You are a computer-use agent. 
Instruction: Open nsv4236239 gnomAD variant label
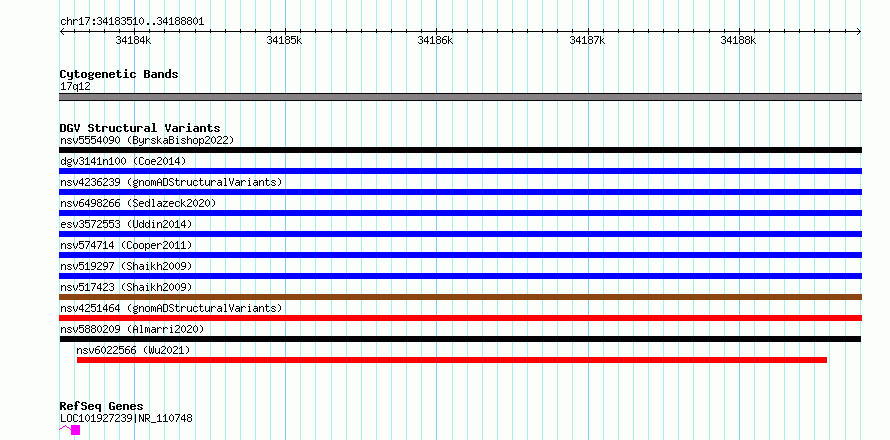click(x=171, y=182)
